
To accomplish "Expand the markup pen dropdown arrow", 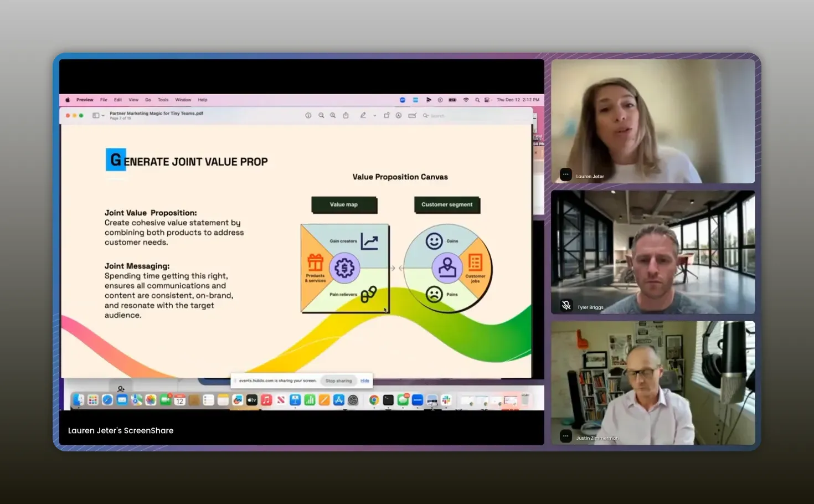I will coord(374,116).
